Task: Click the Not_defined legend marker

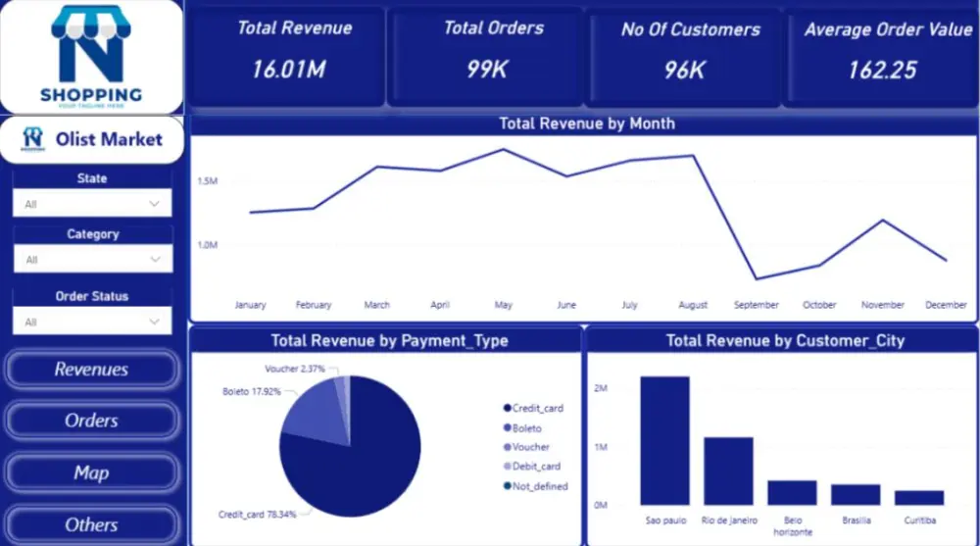Action: [x=508, y=486]
